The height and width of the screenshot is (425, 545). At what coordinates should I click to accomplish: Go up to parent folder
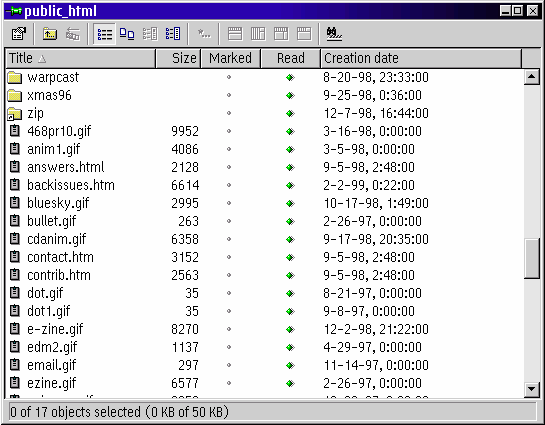(x=50, y=34)
